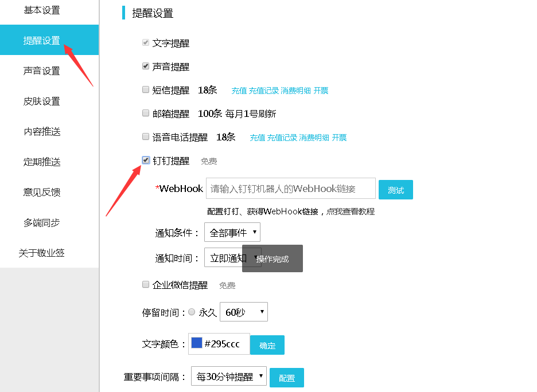Enable the 语音电话提醒 checkbox
Image resolution: width=537 pixels, height=392 pixels.
click(146, 137)
